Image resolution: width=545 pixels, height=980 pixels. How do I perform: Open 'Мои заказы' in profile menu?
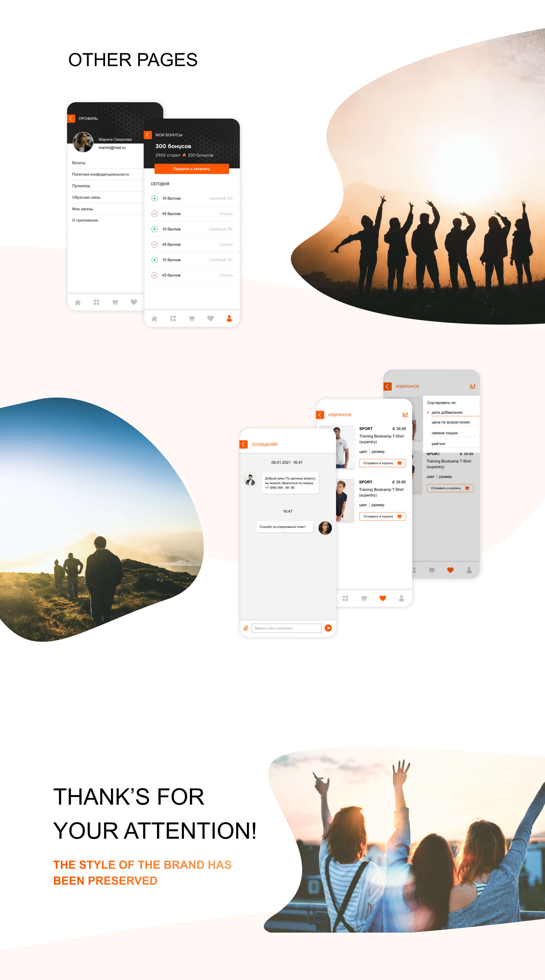tap(83, 209)
